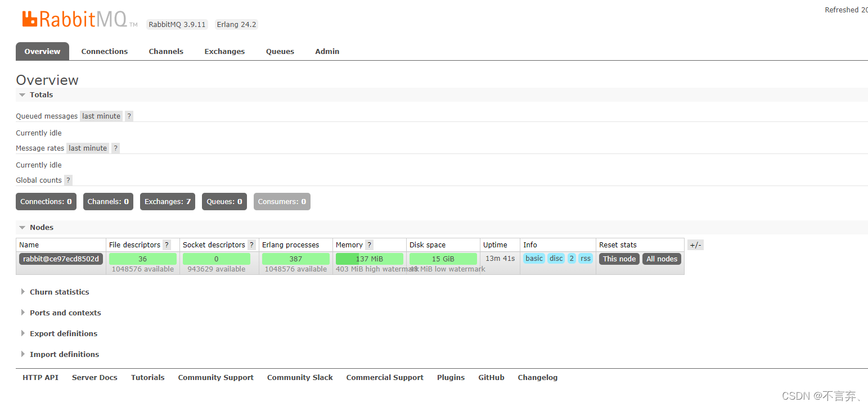Switch to the Connections tab

[x=105, y=51]
